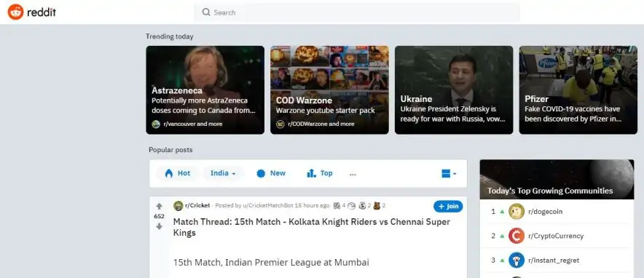Open the Ukraine trending card

(x=454, y=90)
